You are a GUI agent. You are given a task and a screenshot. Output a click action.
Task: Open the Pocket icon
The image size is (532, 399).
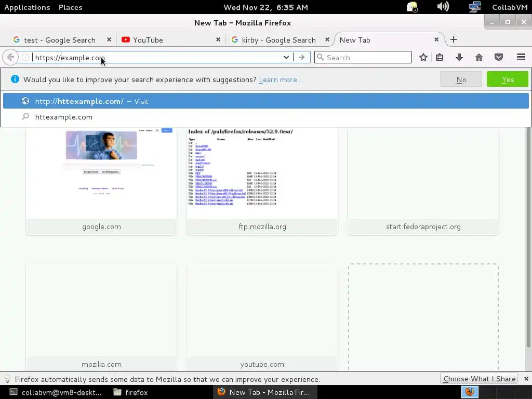point(498,57)
